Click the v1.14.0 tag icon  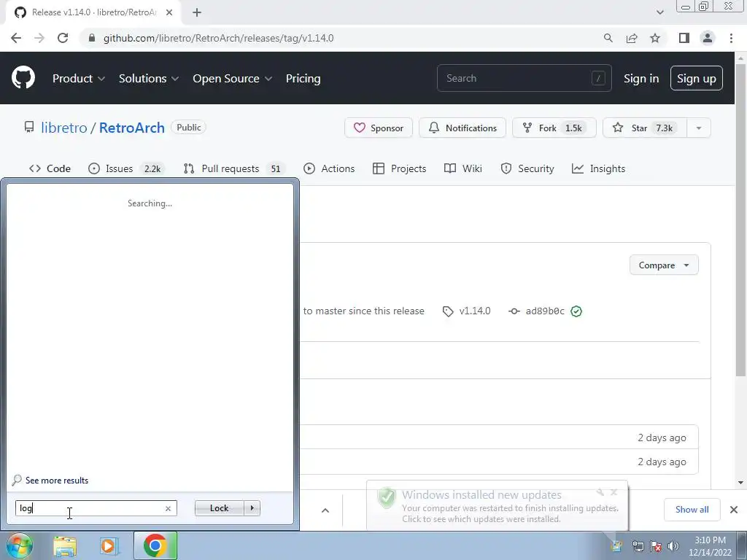pos(448,311)
